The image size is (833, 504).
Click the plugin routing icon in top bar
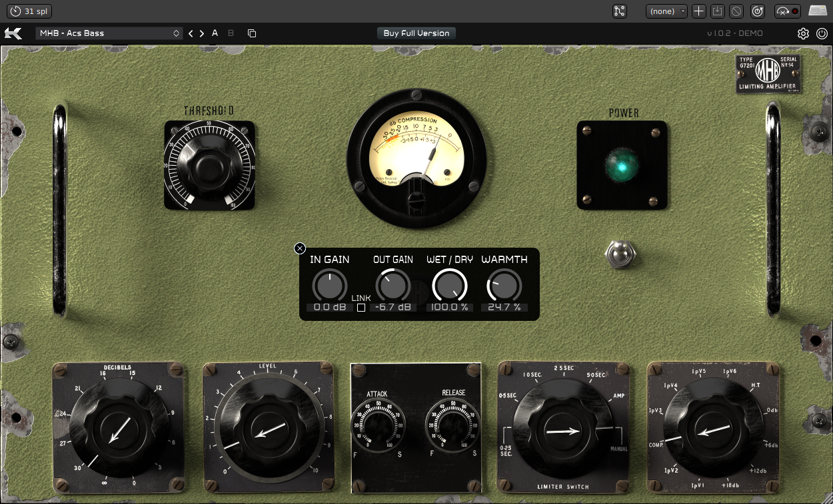point(620,11)
